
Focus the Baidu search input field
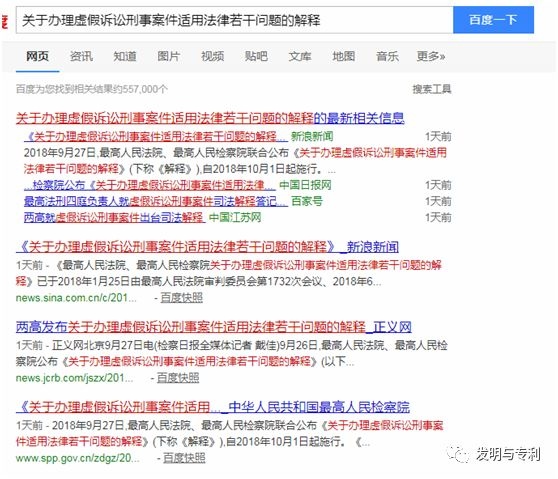235,20
